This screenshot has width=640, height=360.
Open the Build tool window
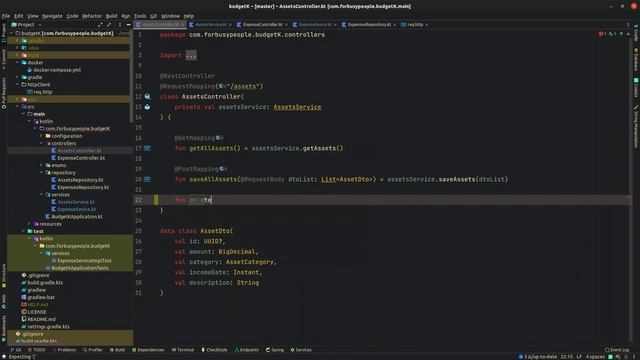pyautogui.click(x=117, y=350)
